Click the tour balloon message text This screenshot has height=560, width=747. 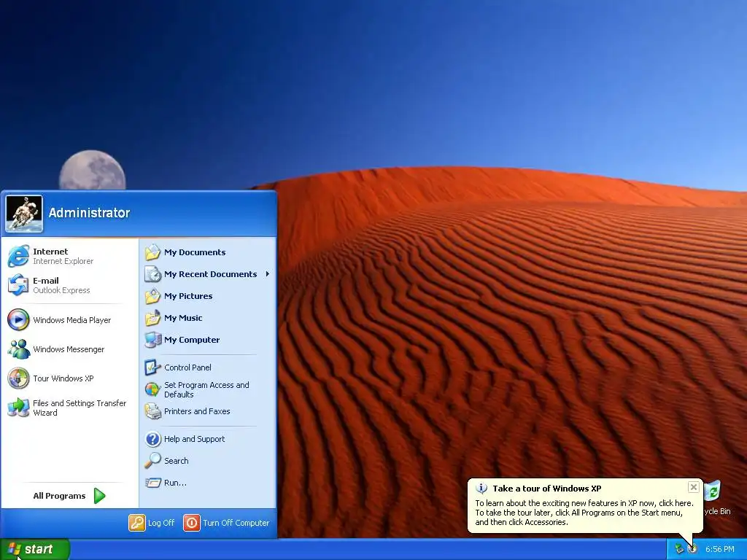pos(584,513)
